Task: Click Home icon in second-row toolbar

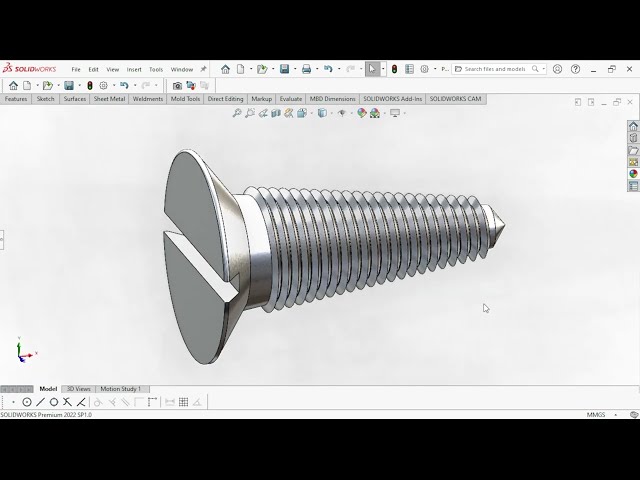Action: 13,85
